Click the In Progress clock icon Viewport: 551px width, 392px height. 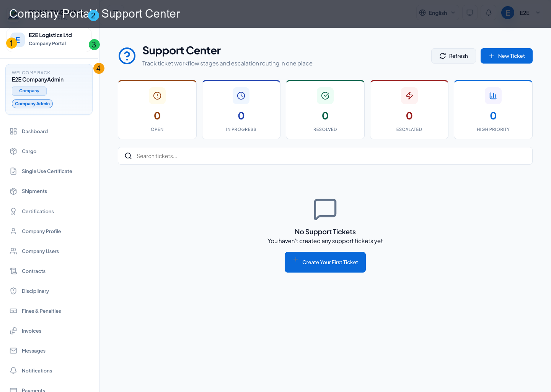click(241, 96)
